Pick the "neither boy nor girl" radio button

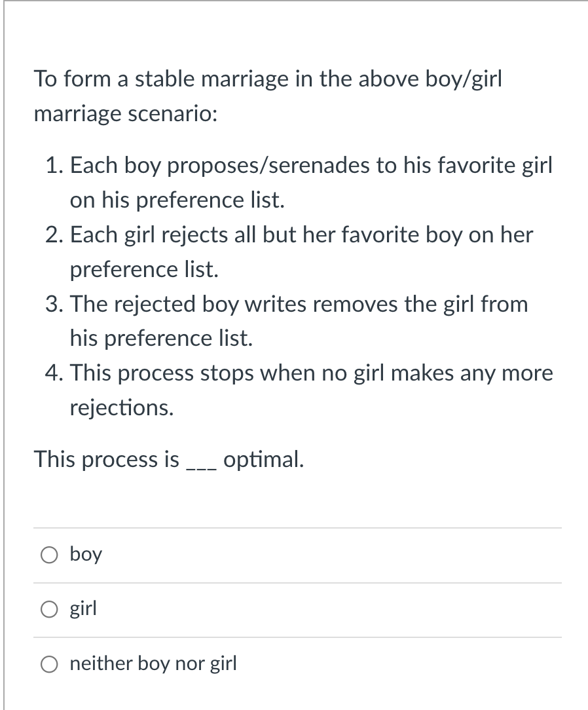coord(49,664)
